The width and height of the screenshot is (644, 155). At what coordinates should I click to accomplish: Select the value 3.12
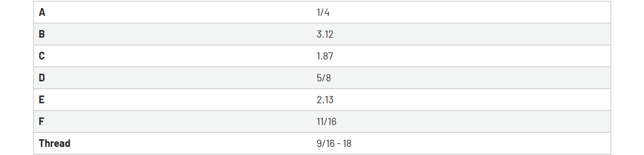pos(325,34)
